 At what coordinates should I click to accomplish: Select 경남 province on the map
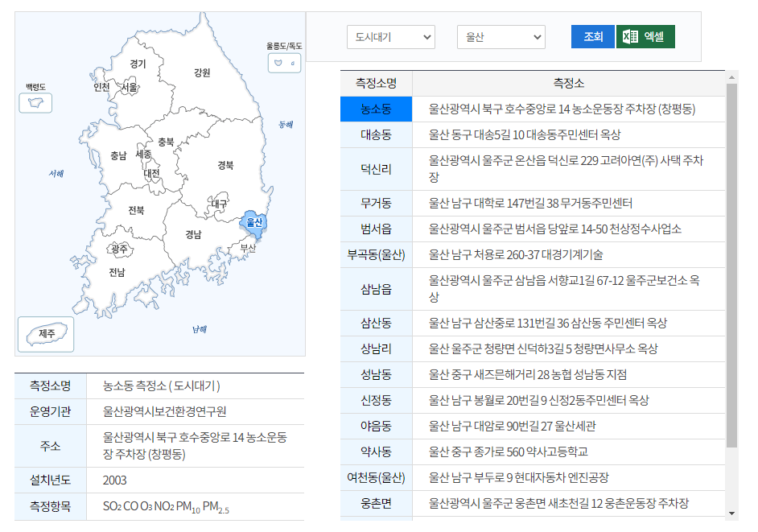point(193,234)
